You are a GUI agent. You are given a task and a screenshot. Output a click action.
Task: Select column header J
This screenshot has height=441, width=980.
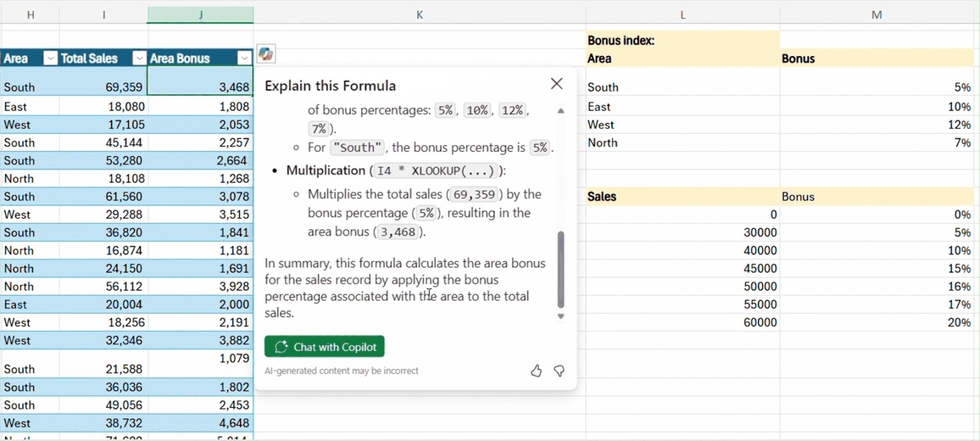click(x=200, y=14)
